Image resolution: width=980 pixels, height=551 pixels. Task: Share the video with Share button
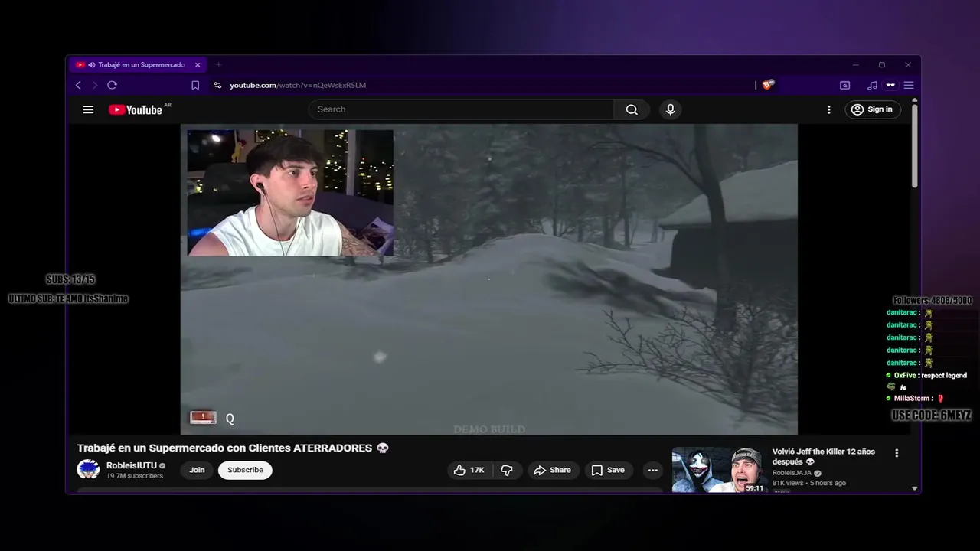pos(552,470)
